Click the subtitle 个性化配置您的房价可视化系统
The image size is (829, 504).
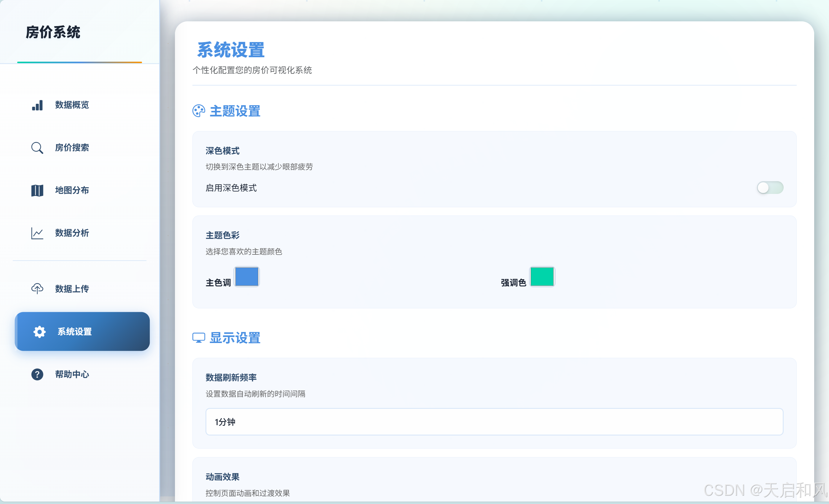coord(252,70)
